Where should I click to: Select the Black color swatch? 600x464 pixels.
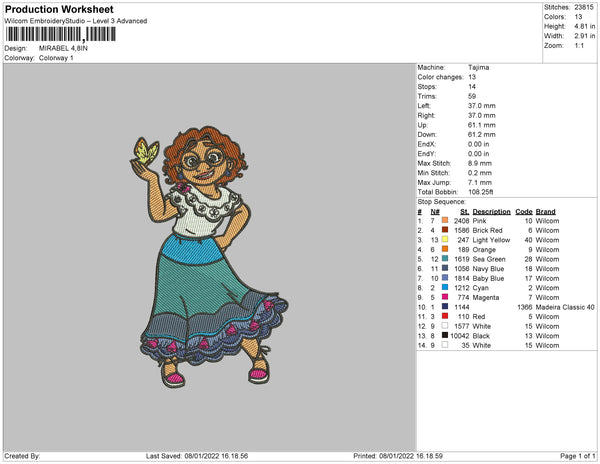[x=445, y=335]
